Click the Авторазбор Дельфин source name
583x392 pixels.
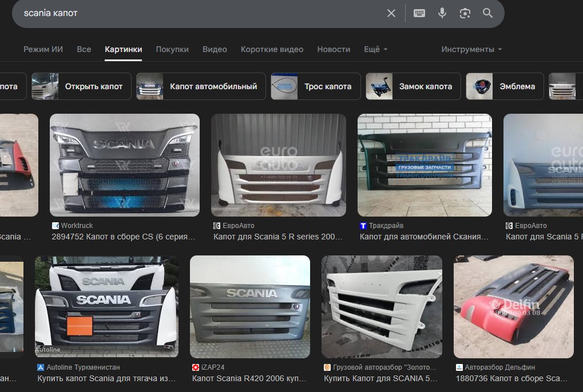[499, 367]
